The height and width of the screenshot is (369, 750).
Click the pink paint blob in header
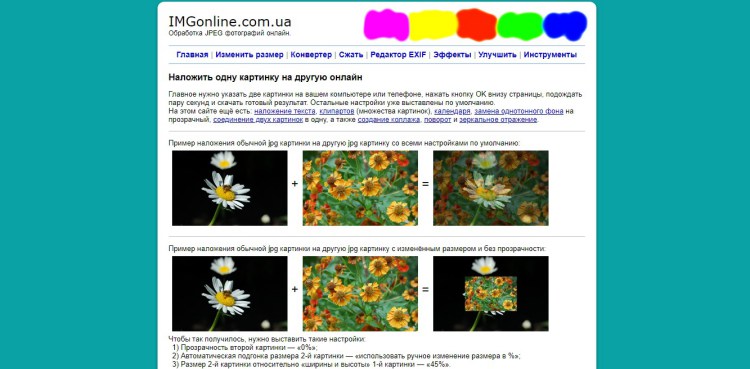(x=386, y=25)
